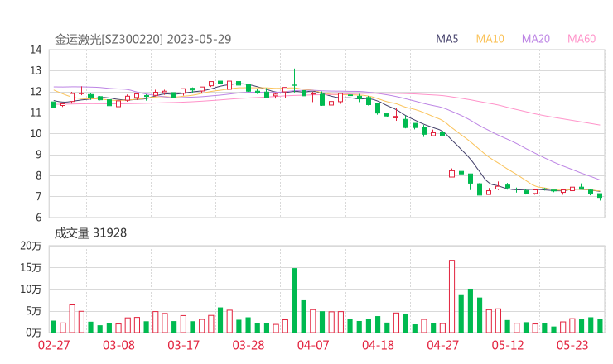Screen dimensions: 613x364
Task: Click the 03-08 date axis label
Action: (118, 345)
